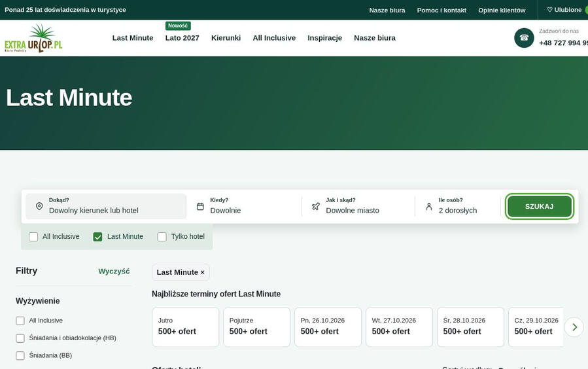Select the Śr, 28.10.2026 date card

click(x=470, y=327)
